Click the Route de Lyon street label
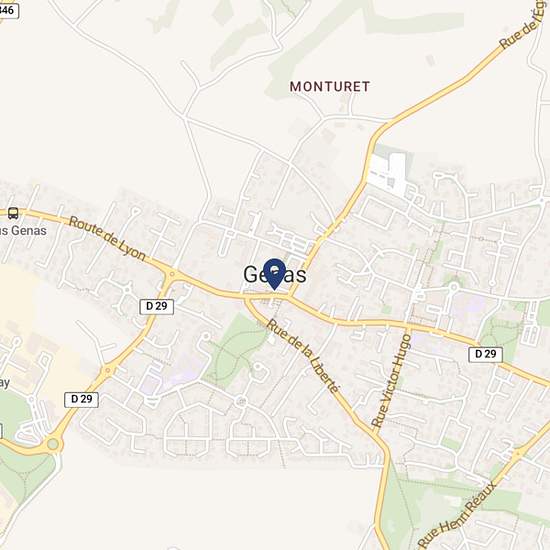550x550 pixels. pyautogui.click(x=107, y=239)
